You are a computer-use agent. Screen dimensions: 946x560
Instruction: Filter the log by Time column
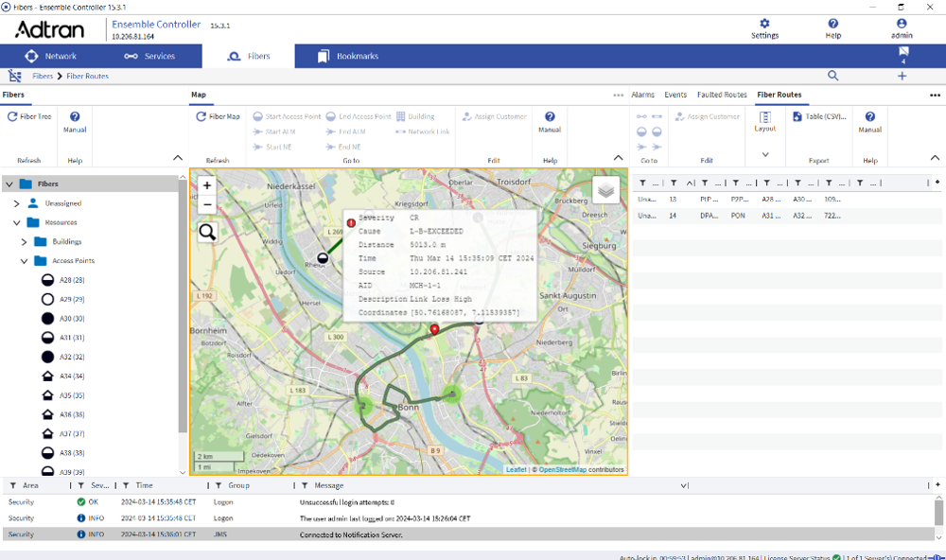[x=126, y=486]
